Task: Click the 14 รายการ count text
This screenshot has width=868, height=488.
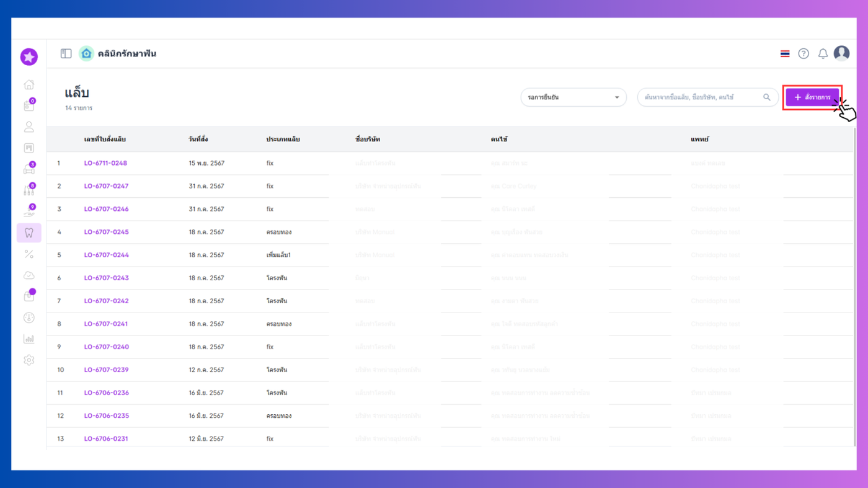Action: click(x=79, y=108)
